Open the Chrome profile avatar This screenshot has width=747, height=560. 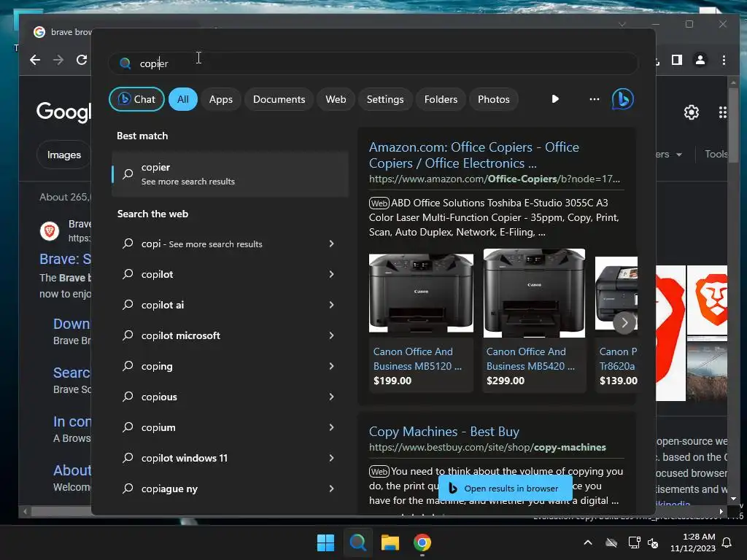(x=700, y=60)
